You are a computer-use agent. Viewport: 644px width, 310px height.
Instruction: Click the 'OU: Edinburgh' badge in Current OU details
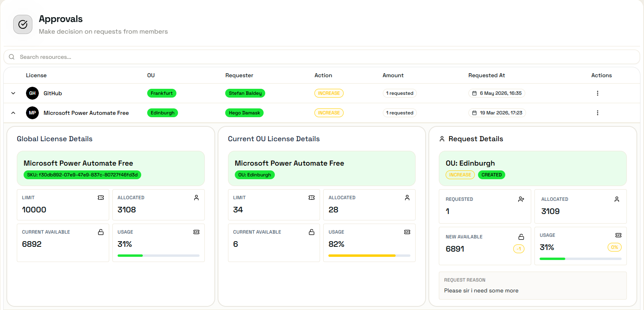click(x=254, y=175)
